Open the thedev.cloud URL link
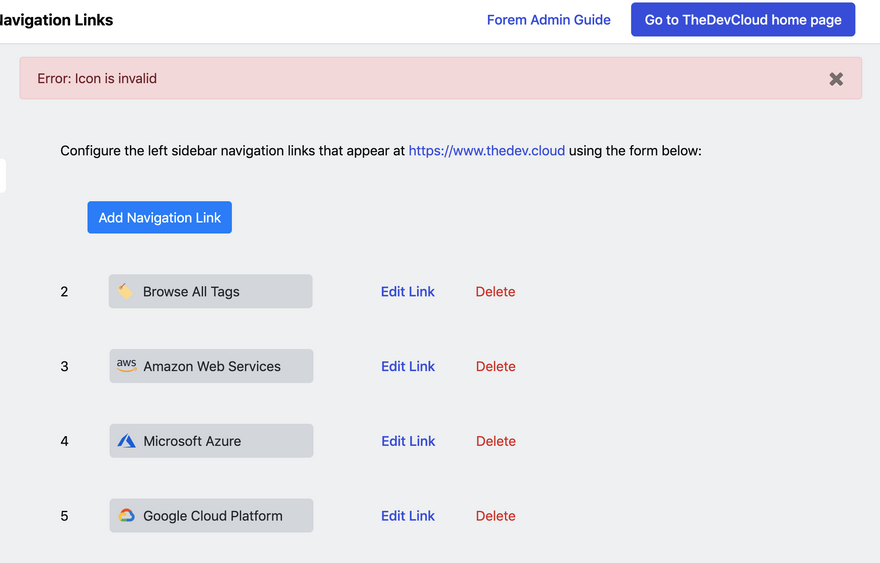Image resolution: width=880 pixels, height=563 pixels. pyautogui.click(x=487, y=150)
